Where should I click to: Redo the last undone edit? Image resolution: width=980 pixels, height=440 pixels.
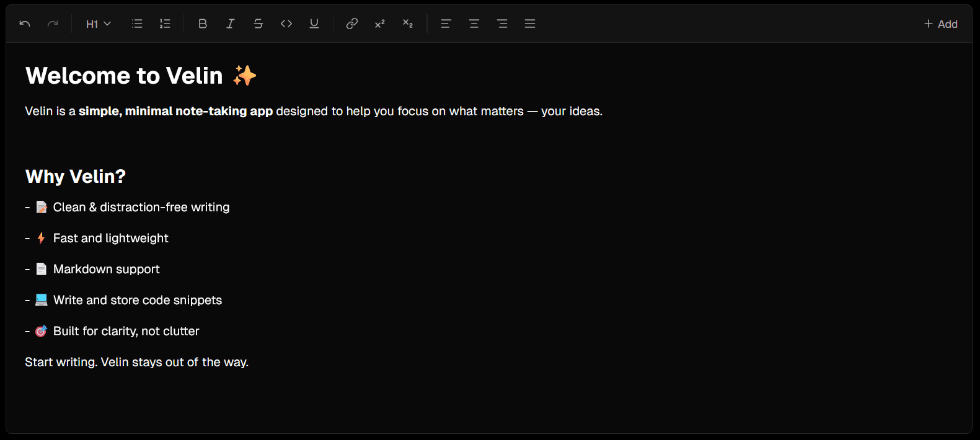pyautogui.click(x=53, y=24)
